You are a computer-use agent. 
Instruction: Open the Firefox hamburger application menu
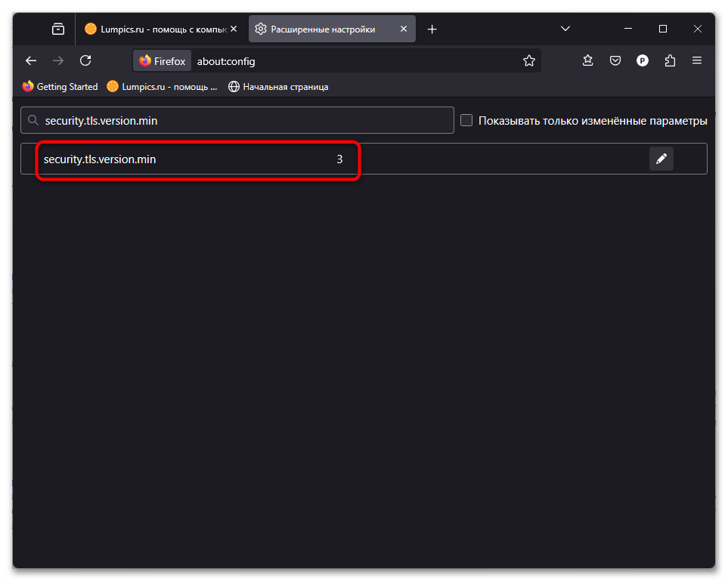pos(697,60)
